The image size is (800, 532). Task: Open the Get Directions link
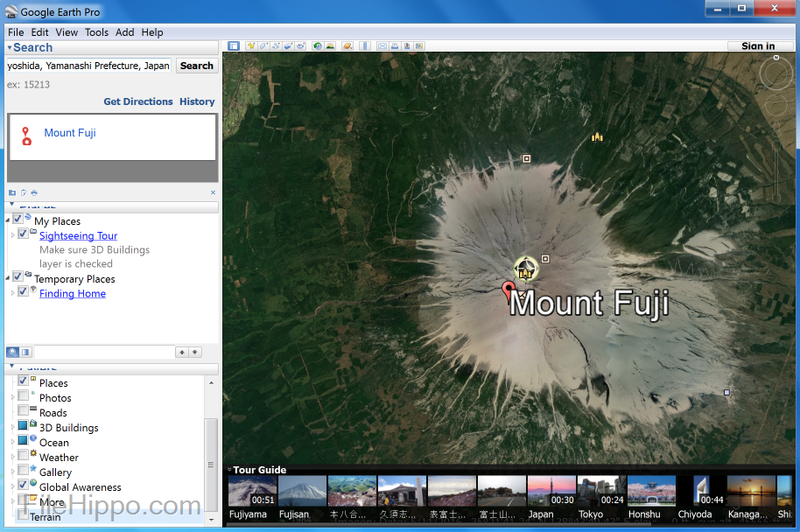coord(139,101)
